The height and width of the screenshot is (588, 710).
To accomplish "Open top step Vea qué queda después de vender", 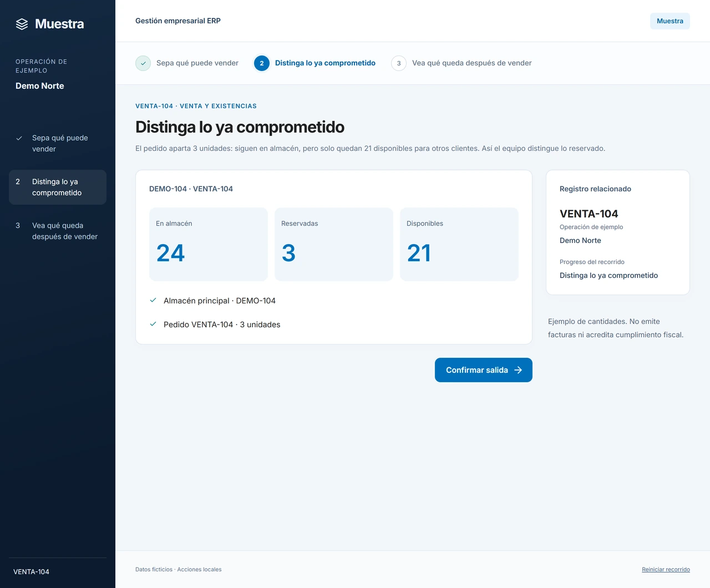I will pyautogui.click(x=461, y=63).
